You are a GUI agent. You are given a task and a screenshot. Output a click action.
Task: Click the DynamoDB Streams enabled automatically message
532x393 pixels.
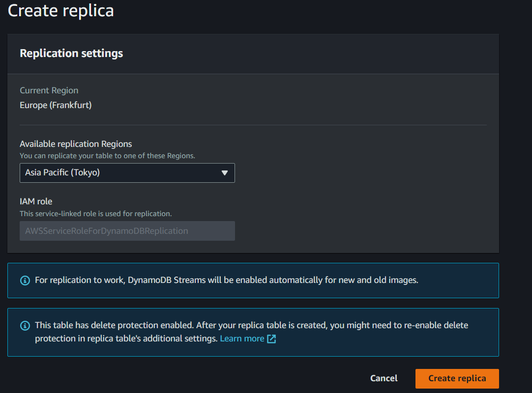pyautogui.click(x=227, y=280)
